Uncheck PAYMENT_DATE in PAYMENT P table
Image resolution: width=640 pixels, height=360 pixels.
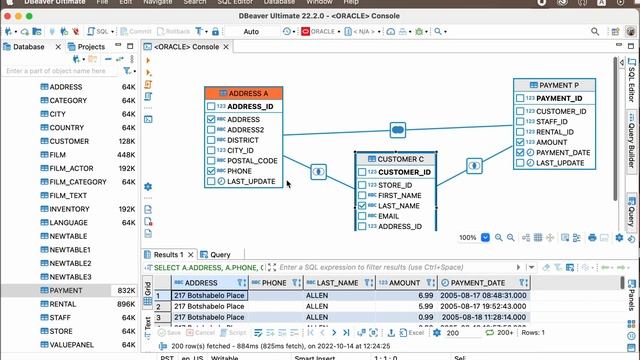click(520, 152)
